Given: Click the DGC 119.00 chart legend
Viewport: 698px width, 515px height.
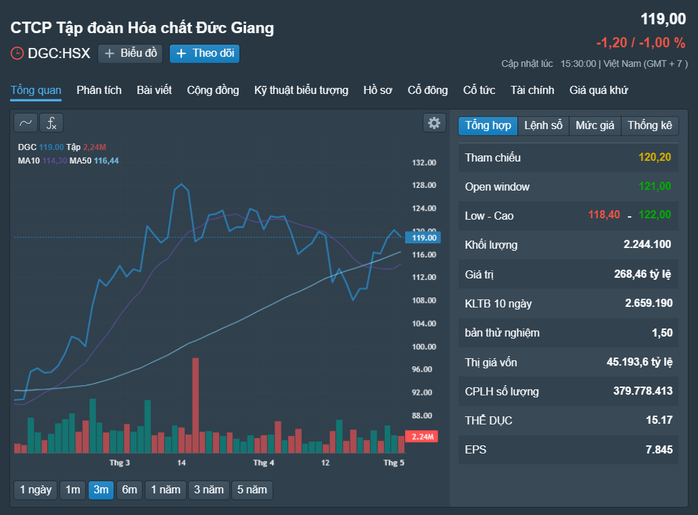Looking at the screenshot, I should click(x=41, y=147).
